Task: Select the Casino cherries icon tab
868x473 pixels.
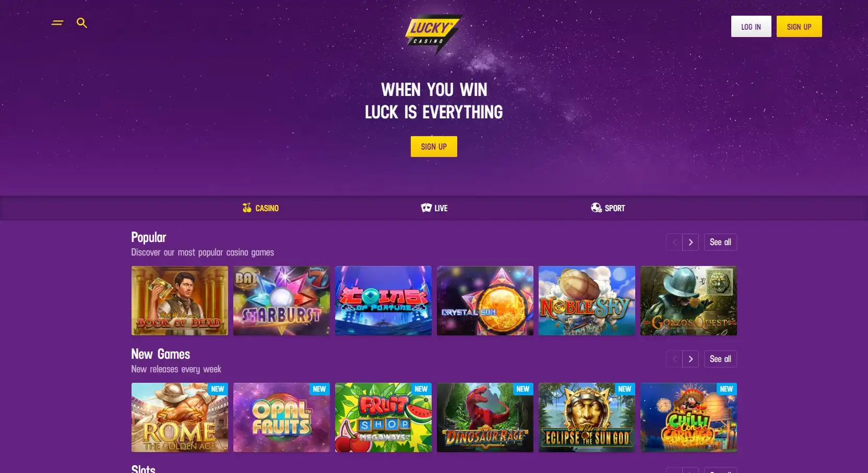Action: [260, 208]
